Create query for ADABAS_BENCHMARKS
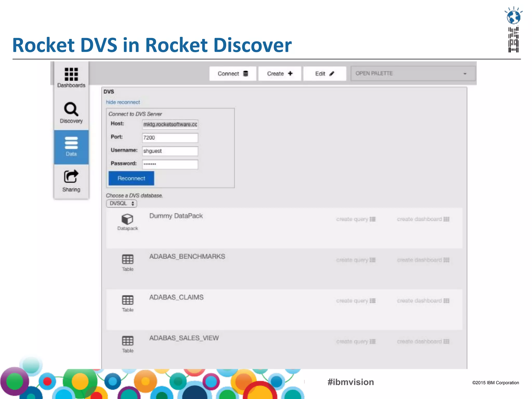This screenshot has height=399, width=532. pos(356,260)
